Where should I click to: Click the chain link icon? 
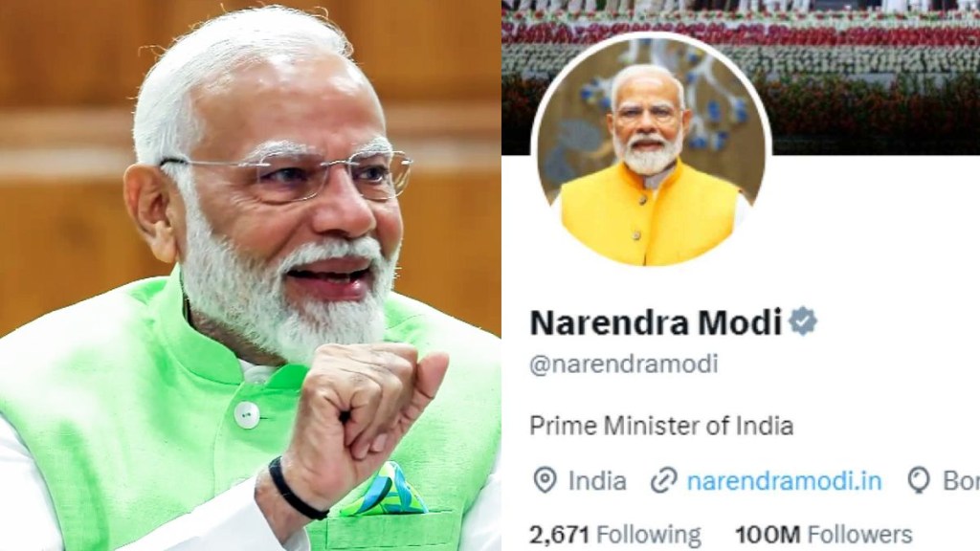click(x=664, y=480)
